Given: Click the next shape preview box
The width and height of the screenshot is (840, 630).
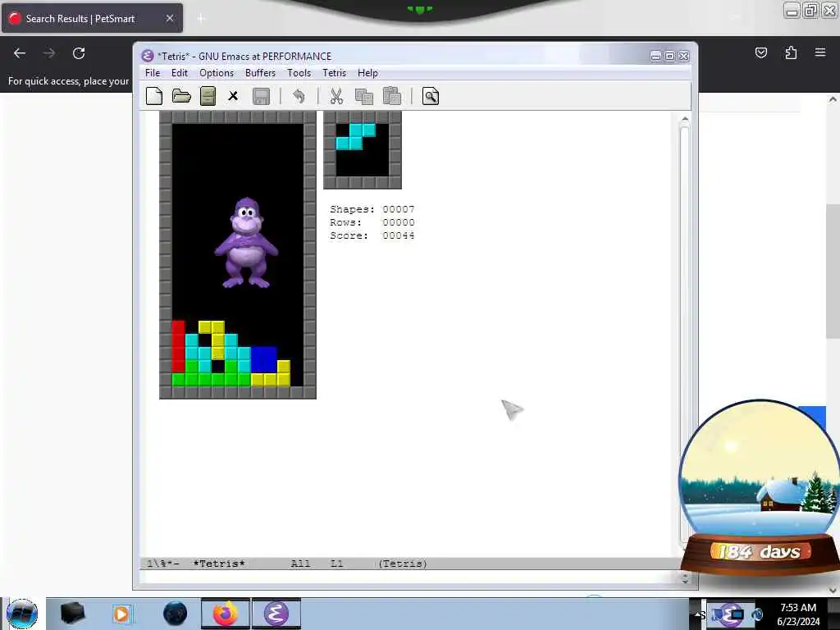Looking at the screenshot, I should point(362,150).
